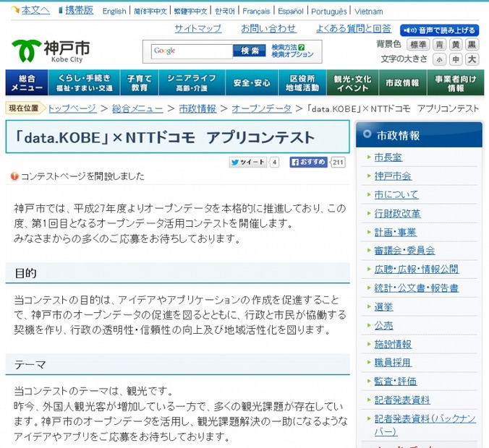Switch language to Français

click(256, 12)
